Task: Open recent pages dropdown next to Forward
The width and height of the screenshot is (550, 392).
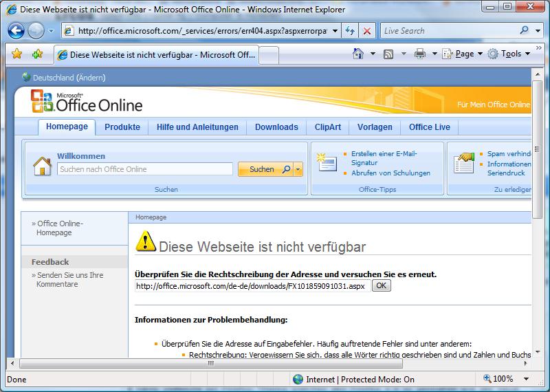Action: [51, 31]
